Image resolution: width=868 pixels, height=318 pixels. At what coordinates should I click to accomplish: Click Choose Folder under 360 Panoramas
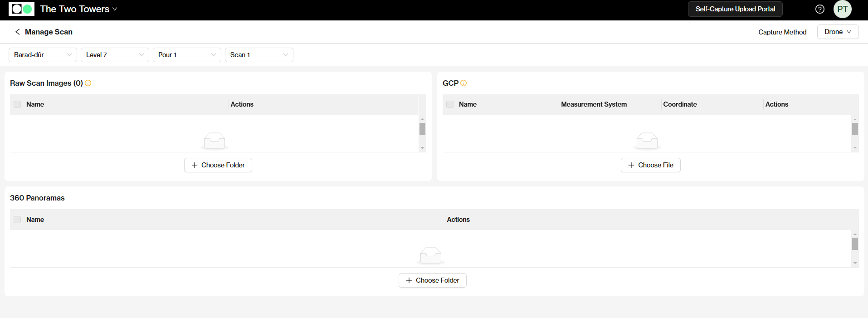point(432,280)
